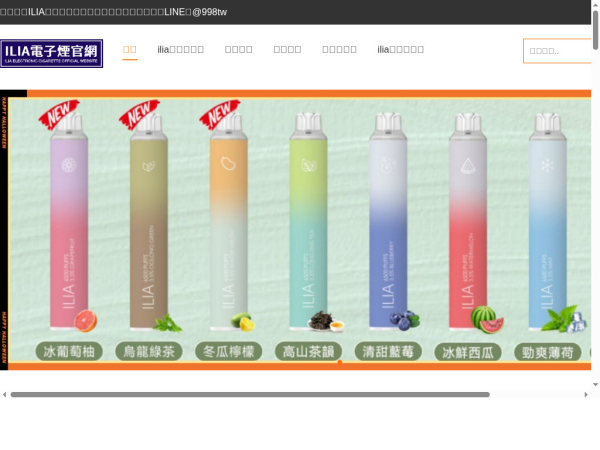600x450 pixels.
Task: Click the NEW badge on oolong green device
Action: [x=139, y=113]
